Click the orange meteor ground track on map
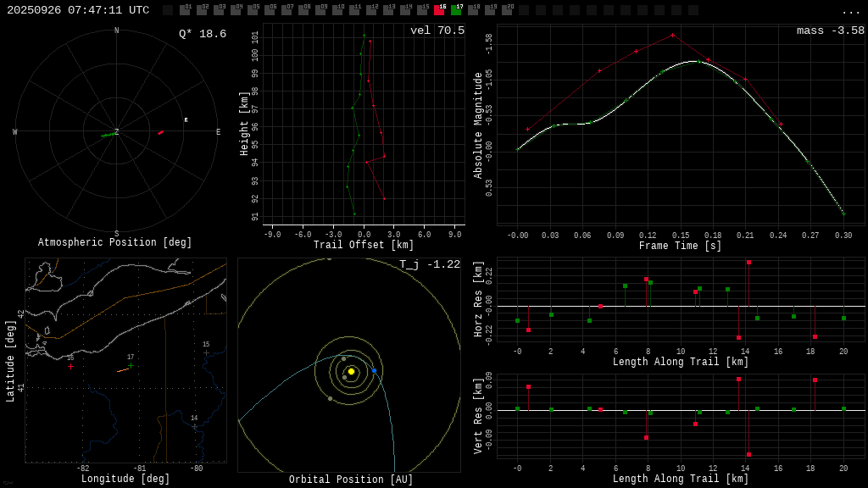This screenshot has width=868, height=488. pos(123,370)
